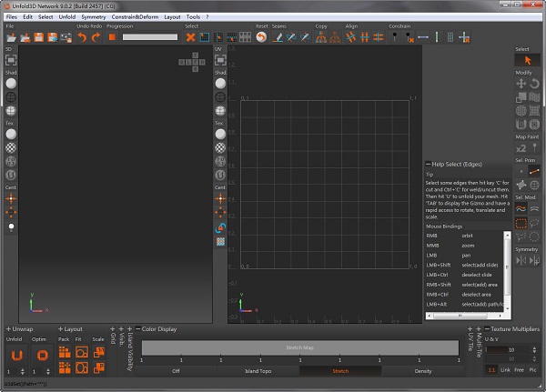Click the Undo arrow in toolbar
The image size is (546, 392).
click(x=82, y=37)
